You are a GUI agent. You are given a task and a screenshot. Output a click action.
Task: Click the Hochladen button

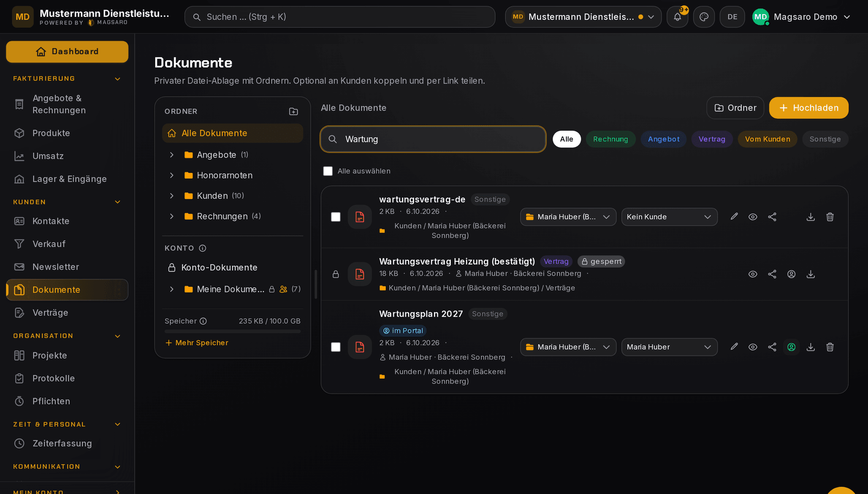(x=808, y=108)
